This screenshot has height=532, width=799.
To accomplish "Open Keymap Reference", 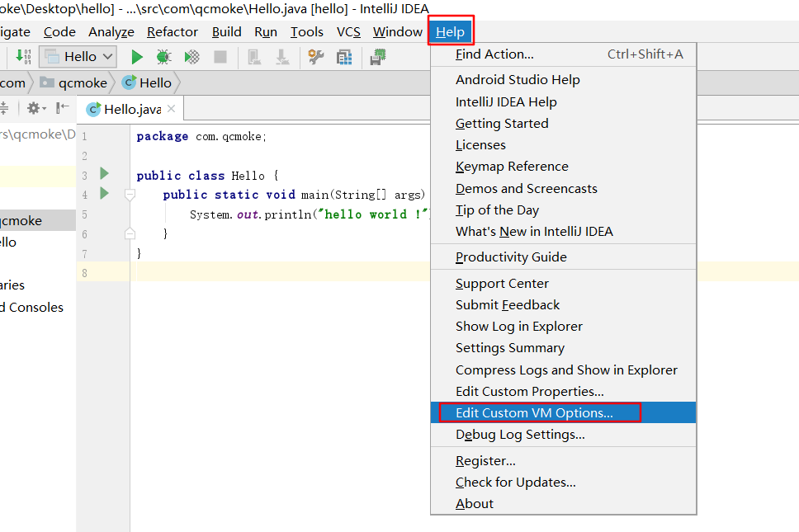I will tap(564, 166).
